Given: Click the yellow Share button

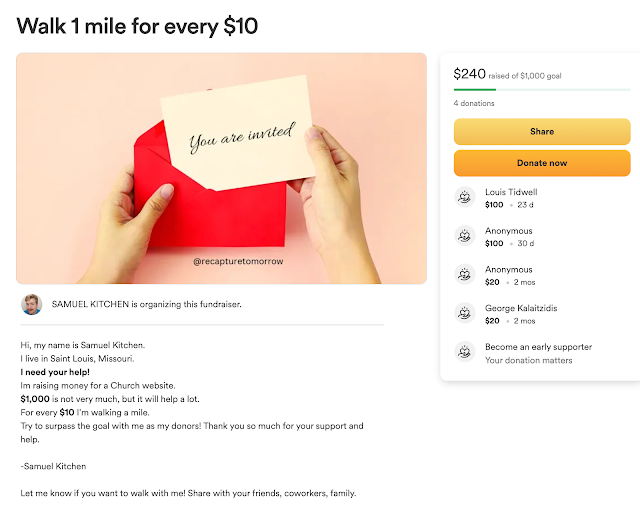Looking at the screenshot, I should [x=542, y=131].
